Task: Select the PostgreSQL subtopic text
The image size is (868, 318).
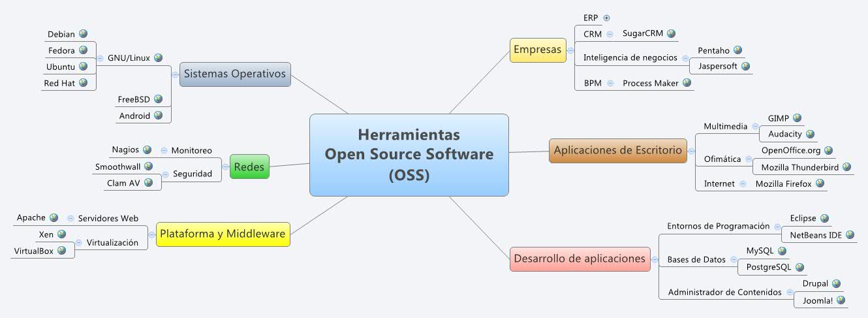Action: (768, 267)
